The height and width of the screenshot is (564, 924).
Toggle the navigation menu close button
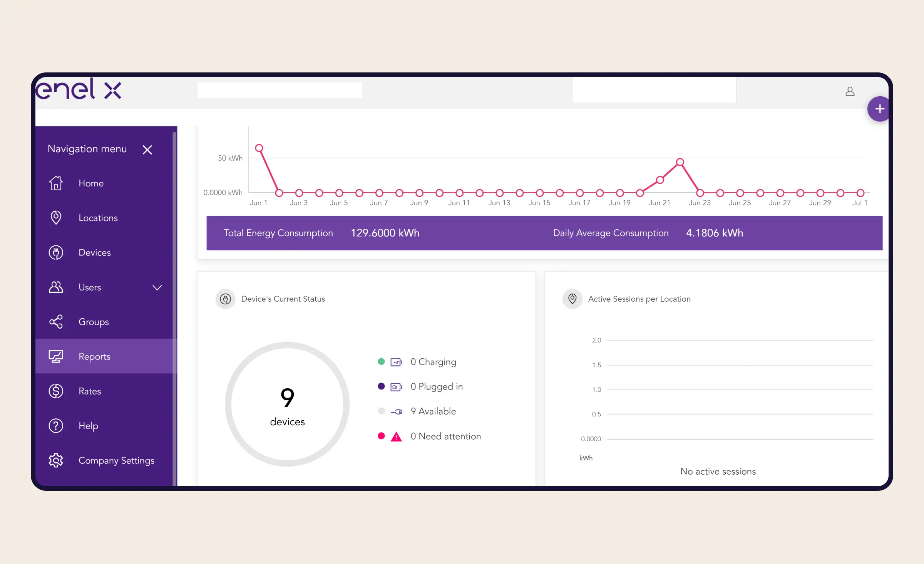tap(148, 149)
